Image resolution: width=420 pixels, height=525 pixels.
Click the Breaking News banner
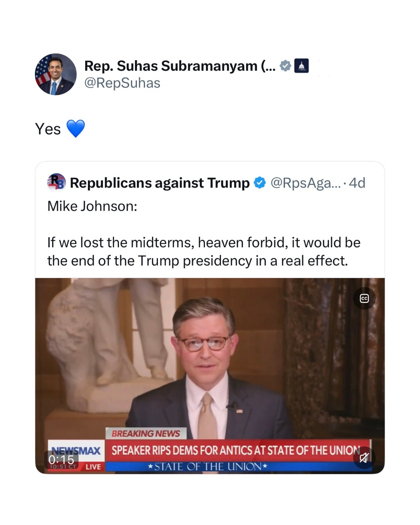[x=146, y=433]
